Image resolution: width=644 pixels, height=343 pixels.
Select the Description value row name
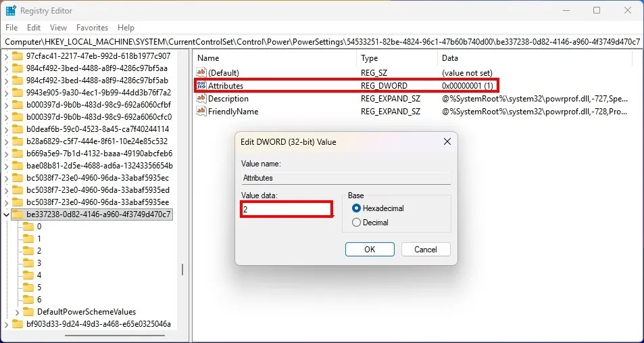[x=228, y=99]
